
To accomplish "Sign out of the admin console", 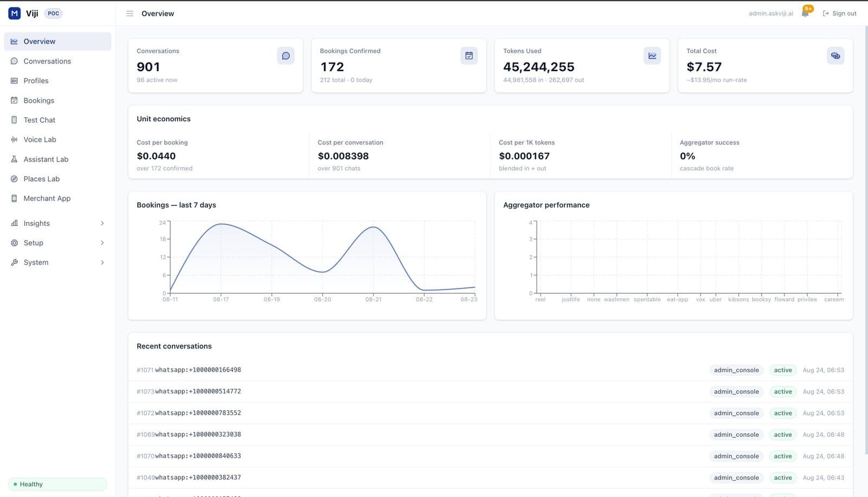I will click(839, 14).
